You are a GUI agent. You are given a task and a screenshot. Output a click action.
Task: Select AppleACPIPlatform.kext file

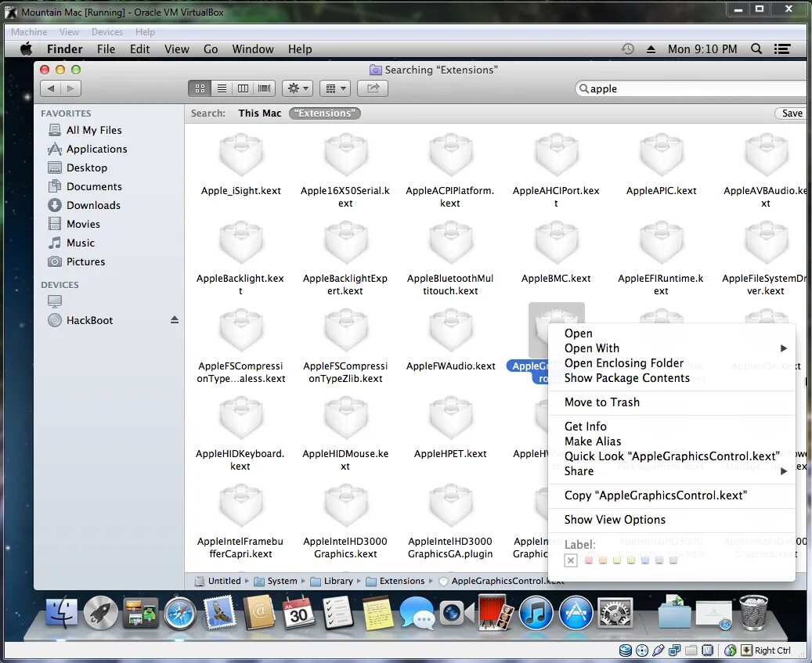click(450, 171)
